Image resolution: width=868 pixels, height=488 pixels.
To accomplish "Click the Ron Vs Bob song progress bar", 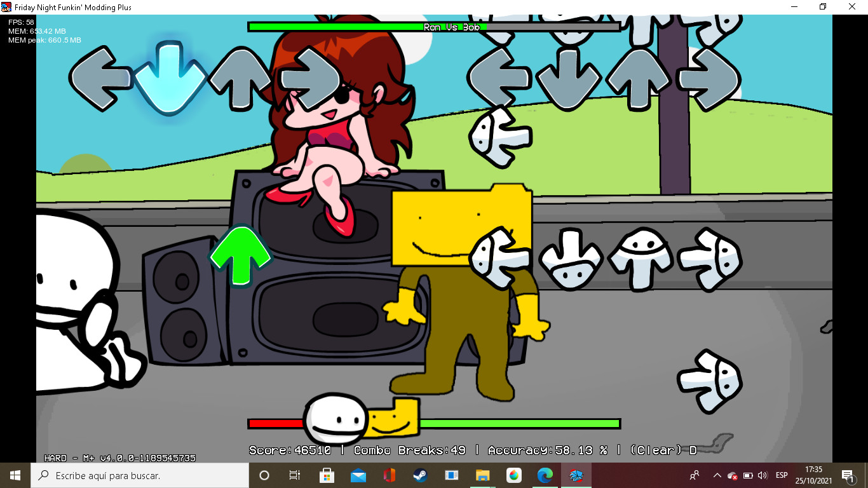I will coord(433,27).
